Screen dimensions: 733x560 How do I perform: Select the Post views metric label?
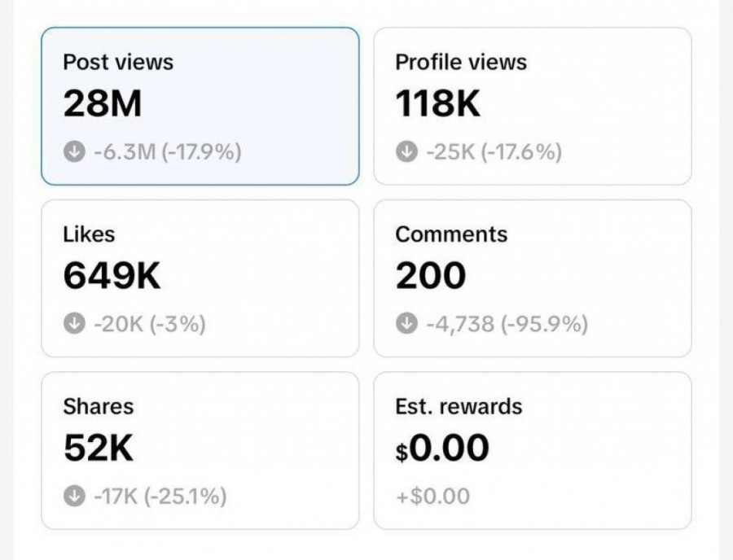(118, 63)
